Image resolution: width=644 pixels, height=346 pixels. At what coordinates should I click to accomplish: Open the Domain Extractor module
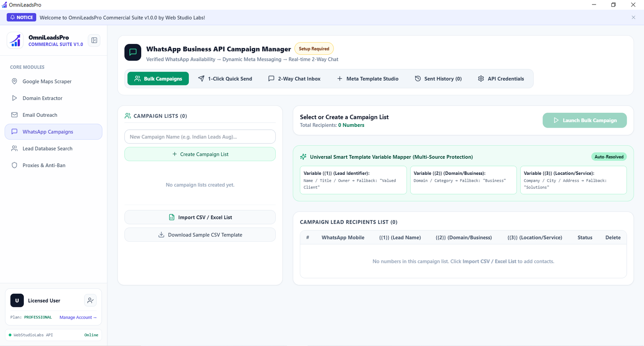(53, 98)
